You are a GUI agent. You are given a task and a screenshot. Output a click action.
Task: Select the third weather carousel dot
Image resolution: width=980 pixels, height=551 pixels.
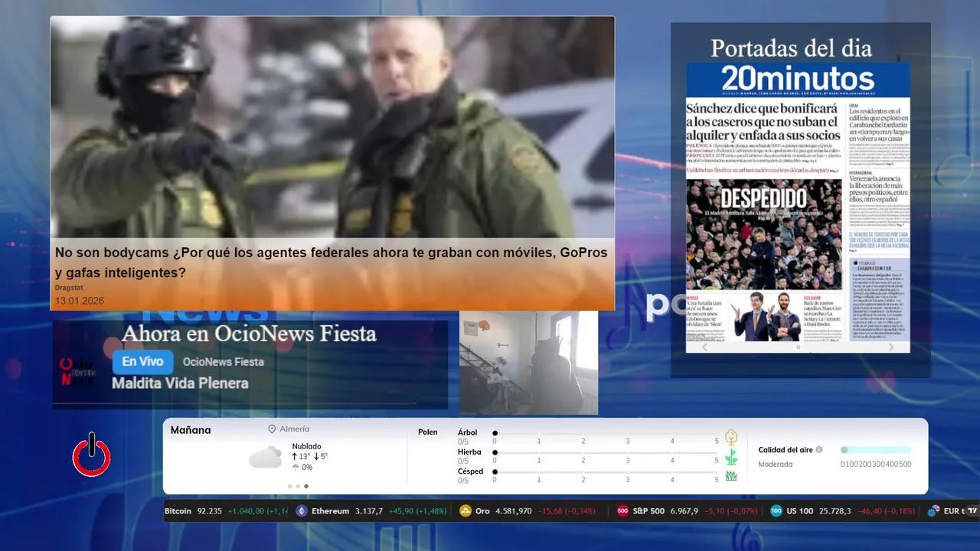tap(306, 486)
